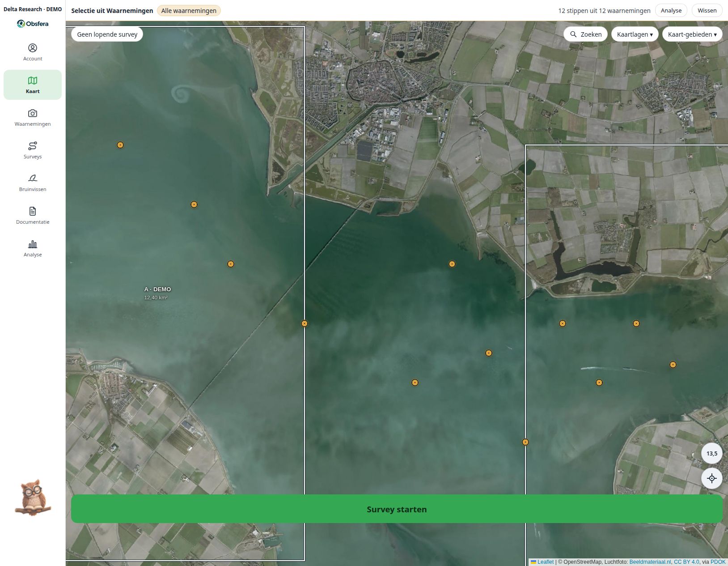Screen dimensions: 728x566
Task: Open the Bruinvissen fin icon
Action: [x=33, y=179]
